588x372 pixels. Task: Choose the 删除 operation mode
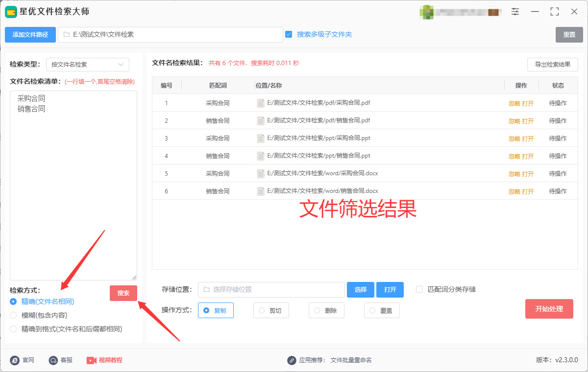click(x=326, y=310)
